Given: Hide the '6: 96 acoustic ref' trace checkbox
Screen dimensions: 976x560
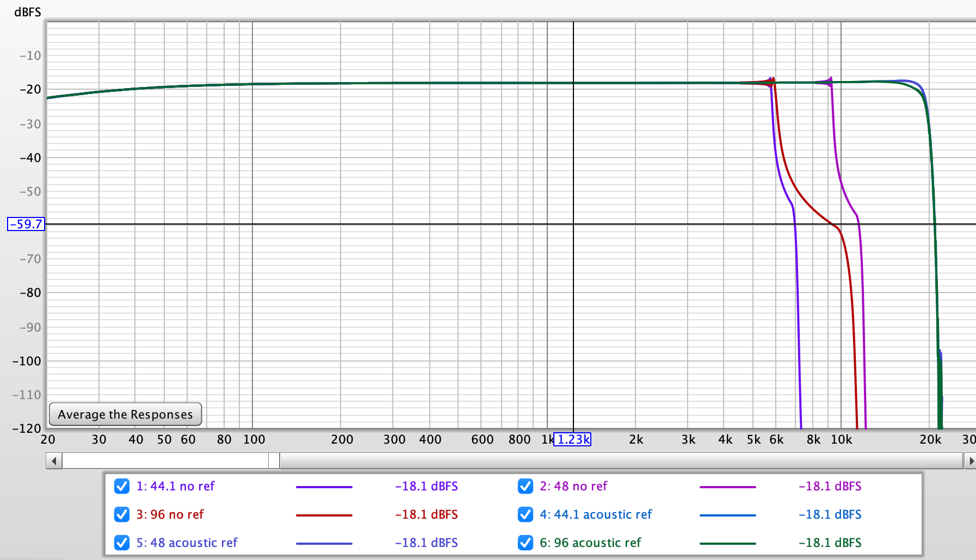Looking at the screenshot, I should [526, 543].
